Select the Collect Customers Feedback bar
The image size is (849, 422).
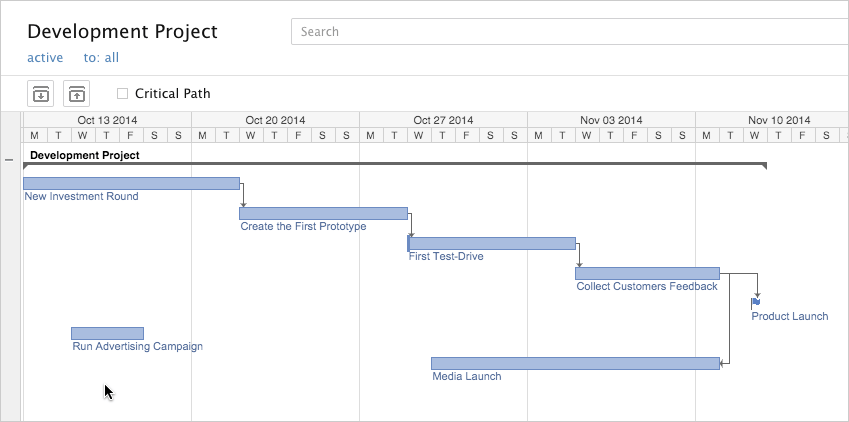click(648, 274)
